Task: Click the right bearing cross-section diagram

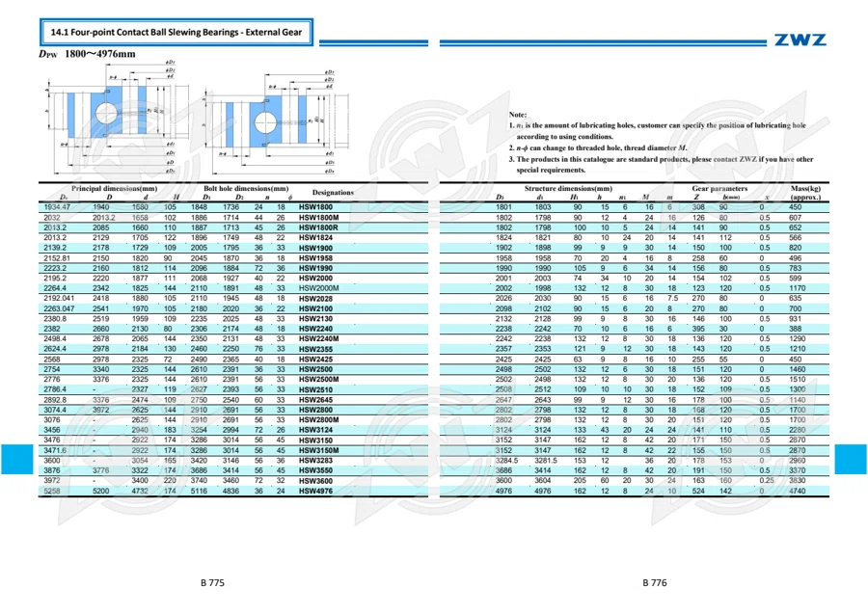Action: click(276, 123)
